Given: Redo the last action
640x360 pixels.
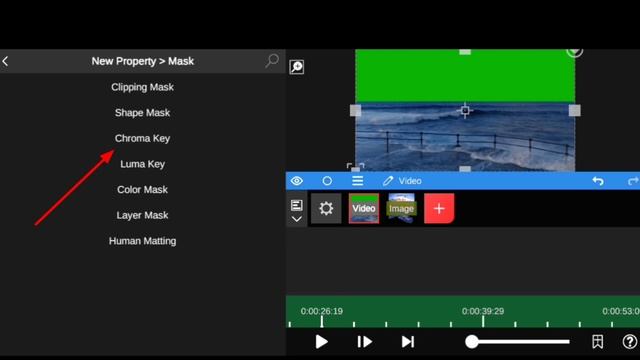Looking at the screenshot, I should [x=633, y=181].
